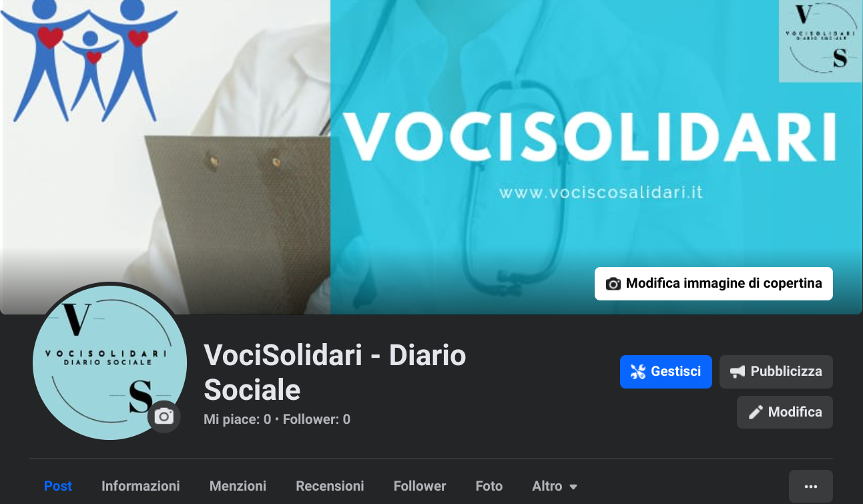Click the family hearts logo on cover

click(x=90, y=60)
